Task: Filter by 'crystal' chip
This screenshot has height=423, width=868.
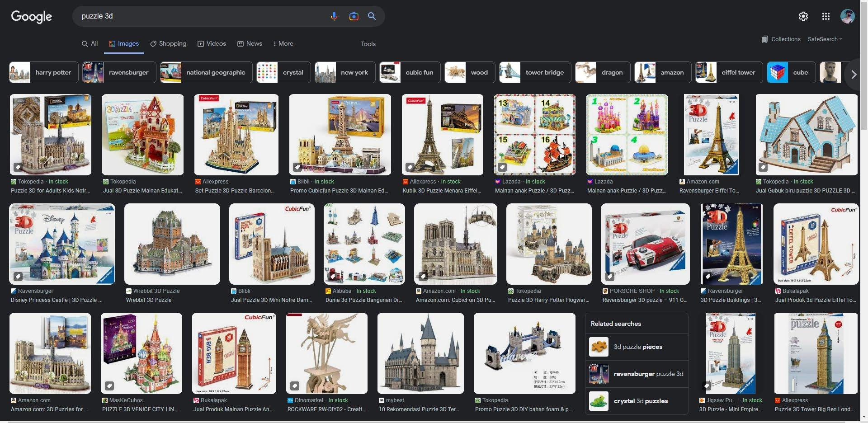Action: (283, 72)
